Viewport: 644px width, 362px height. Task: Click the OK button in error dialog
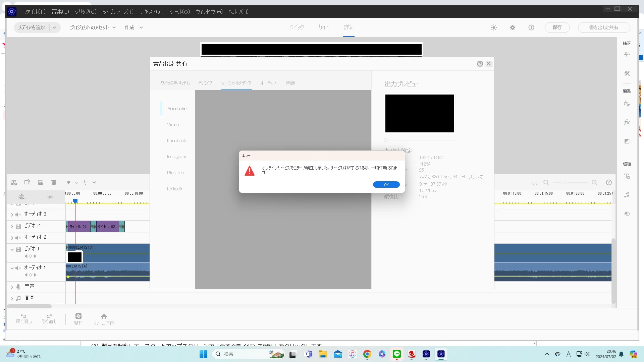pyautogui.click(x=386, y=185)
